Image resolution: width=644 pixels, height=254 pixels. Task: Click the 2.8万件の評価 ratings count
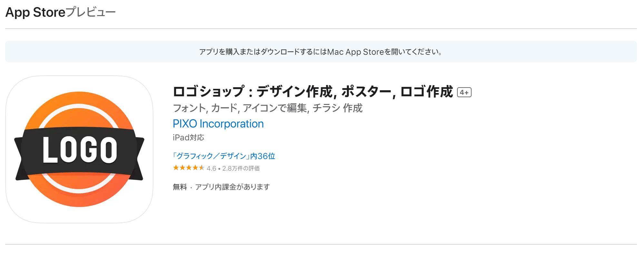tap(241, 168)
